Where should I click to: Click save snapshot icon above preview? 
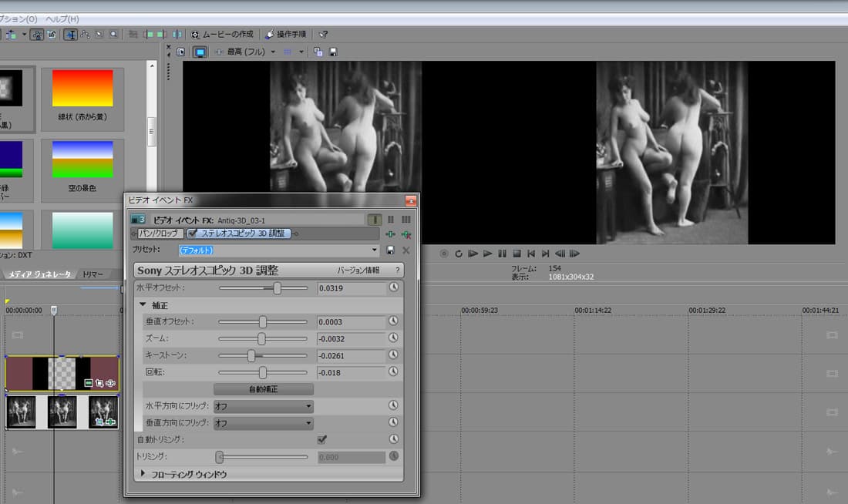point(333,52)
